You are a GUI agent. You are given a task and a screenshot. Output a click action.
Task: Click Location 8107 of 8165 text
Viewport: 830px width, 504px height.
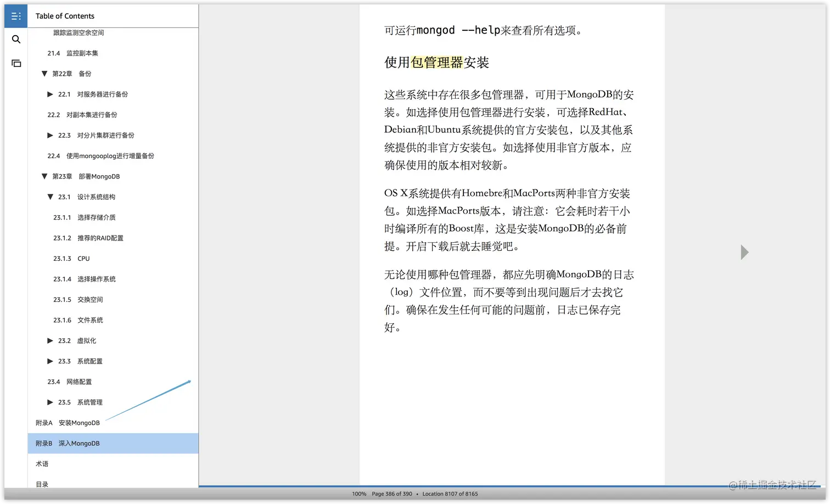point(450,494)
